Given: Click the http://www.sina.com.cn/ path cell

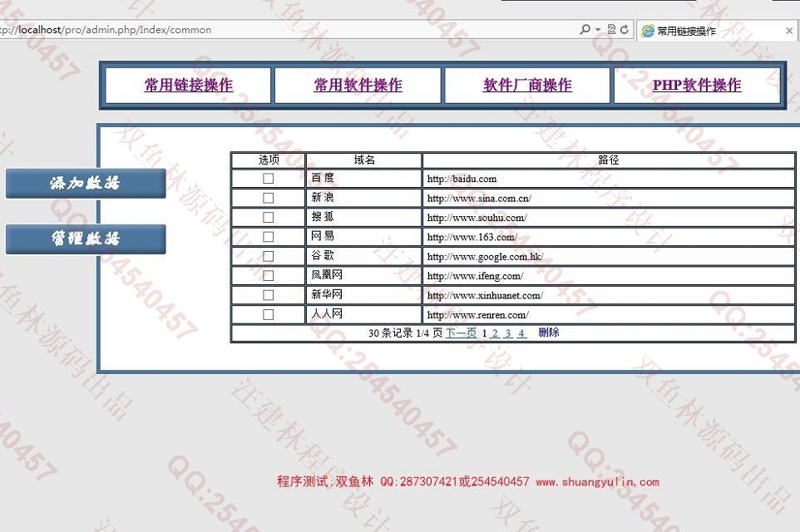Looking at the screenshot, I should (x=609, y=198).
